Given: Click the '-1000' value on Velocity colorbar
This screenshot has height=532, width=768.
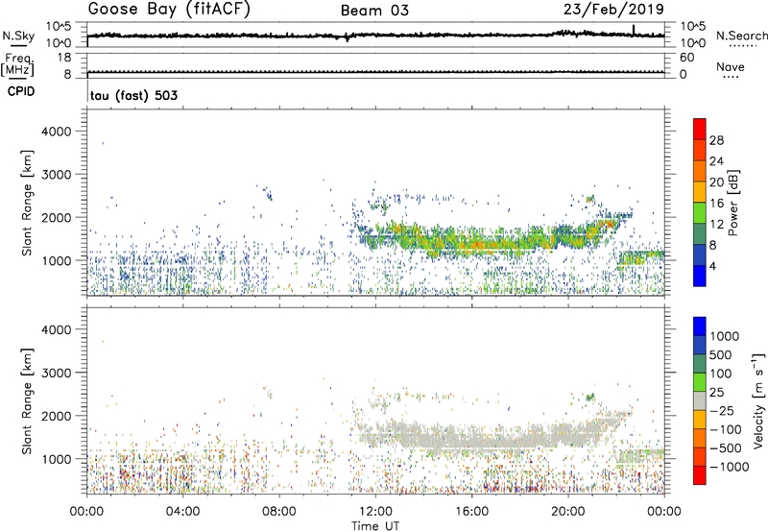Looking at the screenshot, I should (729, 467).
